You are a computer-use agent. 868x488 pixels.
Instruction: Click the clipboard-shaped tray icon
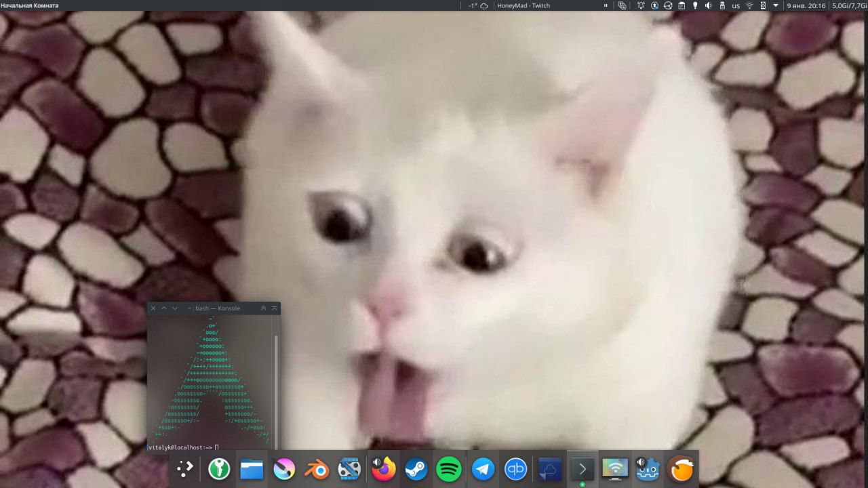(682, 5)
